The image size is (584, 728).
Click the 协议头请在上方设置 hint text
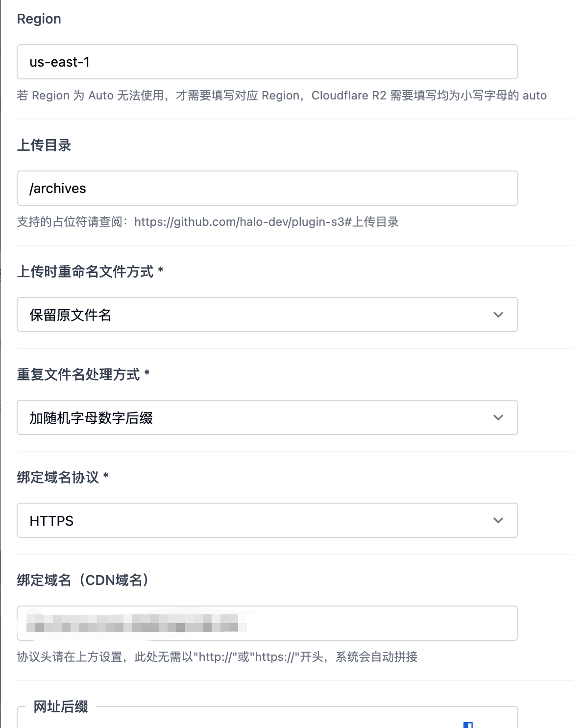coord(217,657)
